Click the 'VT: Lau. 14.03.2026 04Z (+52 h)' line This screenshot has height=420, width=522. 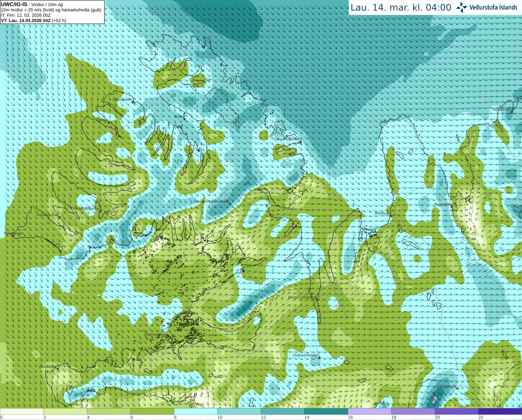pyautogui.click(x=33, y=20)
